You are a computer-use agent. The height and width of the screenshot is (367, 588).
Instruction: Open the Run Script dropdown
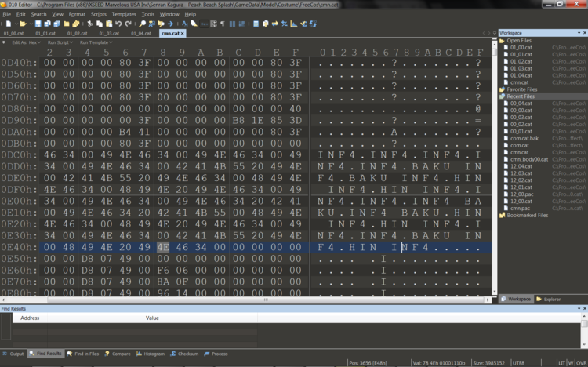pyautogui.click(x=60, y=42)
